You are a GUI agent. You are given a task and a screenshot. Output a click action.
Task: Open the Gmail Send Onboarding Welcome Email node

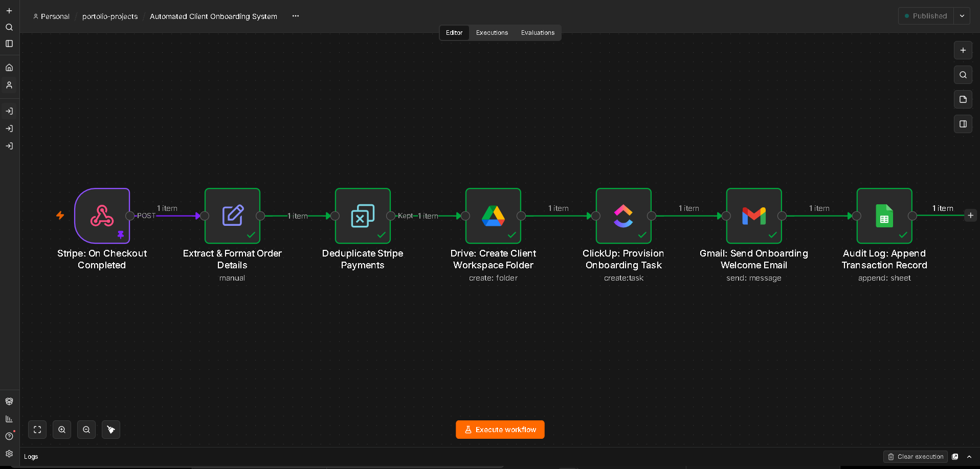754,216
